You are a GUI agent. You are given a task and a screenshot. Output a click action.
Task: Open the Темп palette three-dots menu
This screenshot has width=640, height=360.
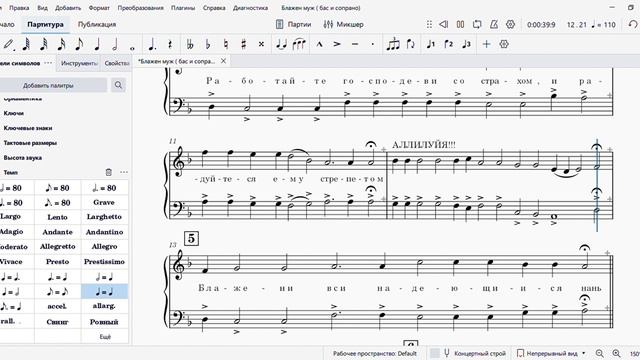tap(124, 172)
